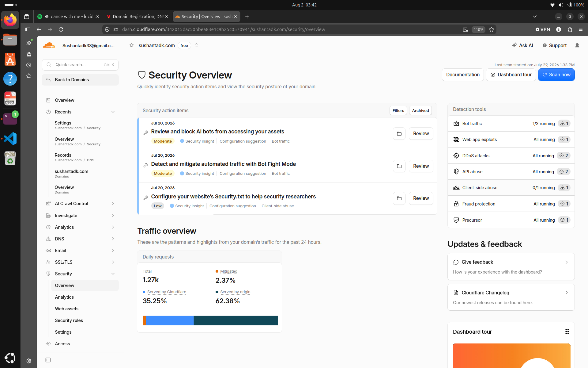Archive the Bot Fight Mode item via folder icon

(399, 166)
